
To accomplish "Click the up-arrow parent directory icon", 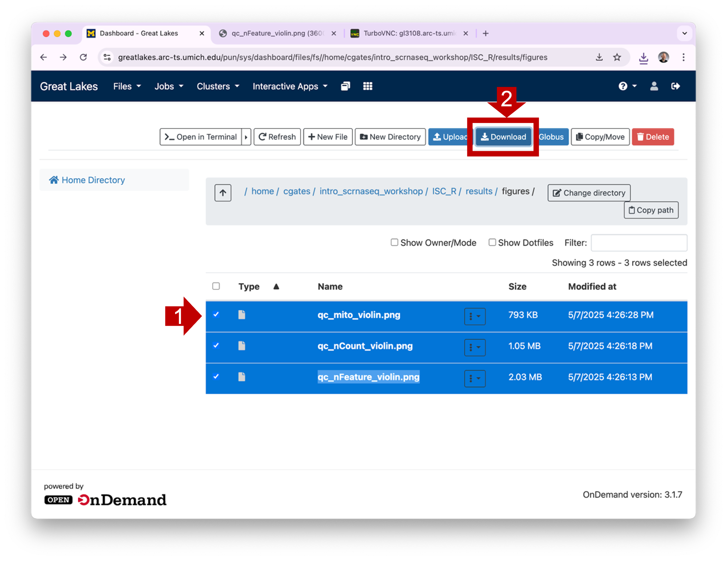I will pos(223,192).
